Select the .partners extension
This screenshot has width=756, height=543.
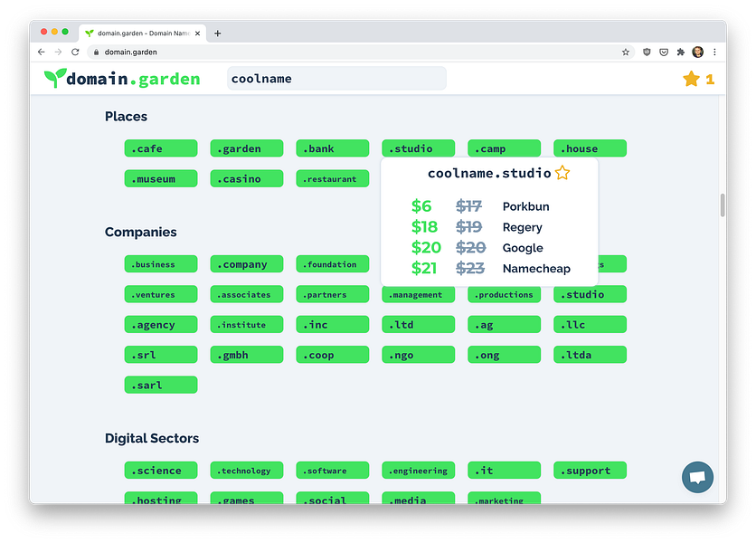(333, 294)
